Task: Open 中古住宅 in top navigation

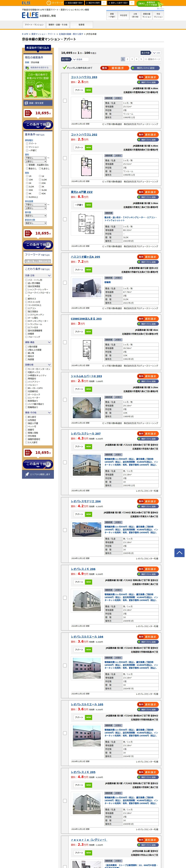Action: (124, 15)
